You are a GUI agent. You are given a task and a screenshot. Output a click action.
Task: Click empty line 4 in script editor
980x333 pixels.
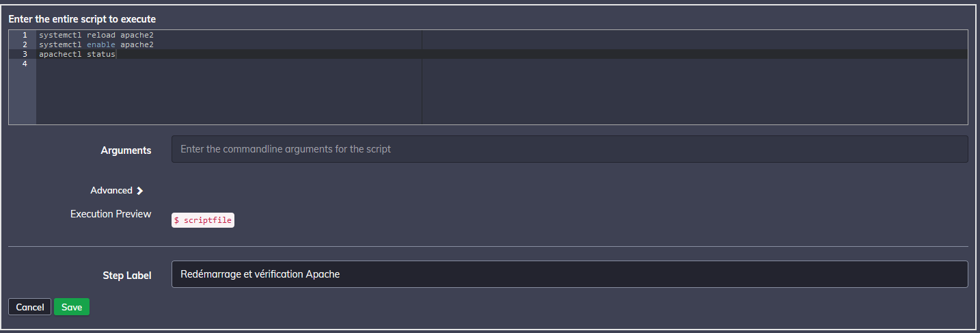coord(205,64)
